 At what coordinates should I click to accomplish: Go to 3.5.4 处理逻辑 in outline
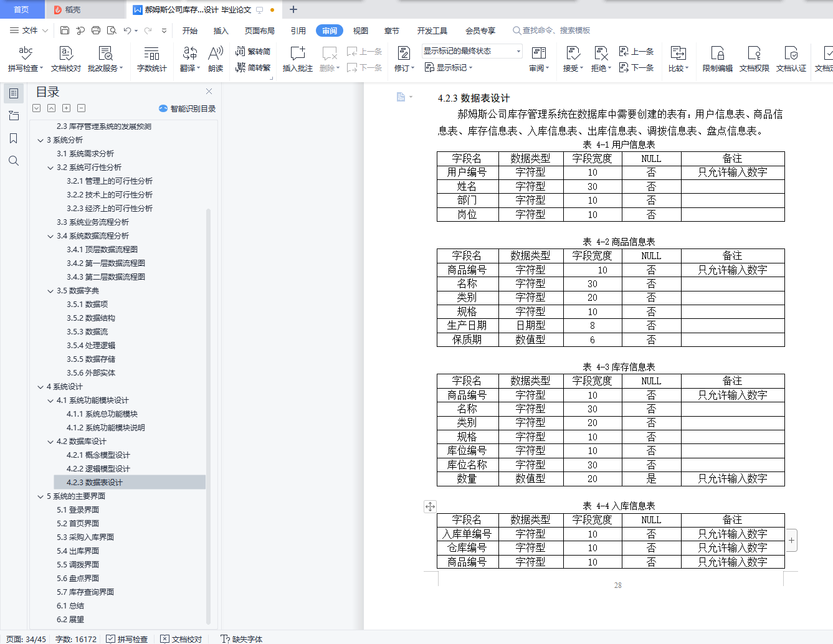91,346
